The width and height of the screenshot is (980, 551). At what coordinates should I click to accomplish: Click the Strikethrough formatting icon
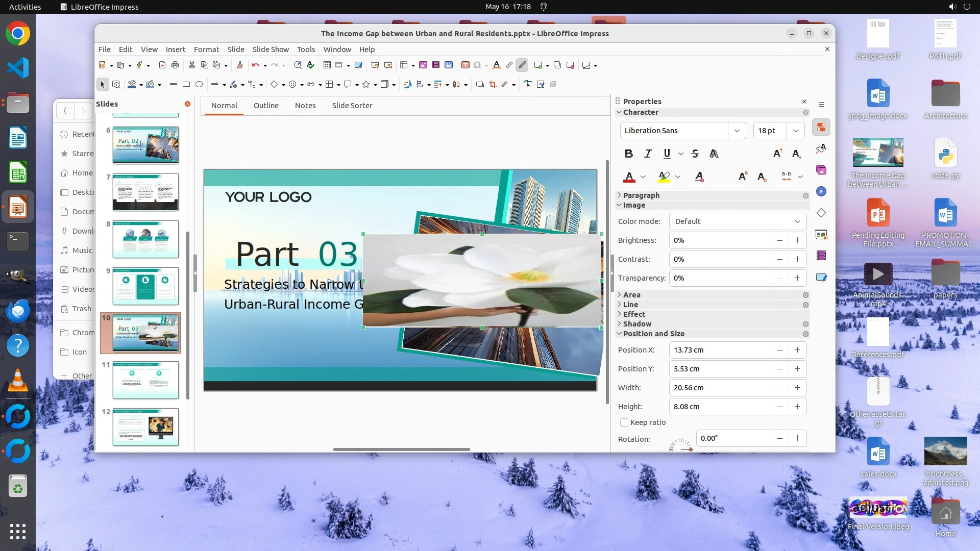click(695, 154)
